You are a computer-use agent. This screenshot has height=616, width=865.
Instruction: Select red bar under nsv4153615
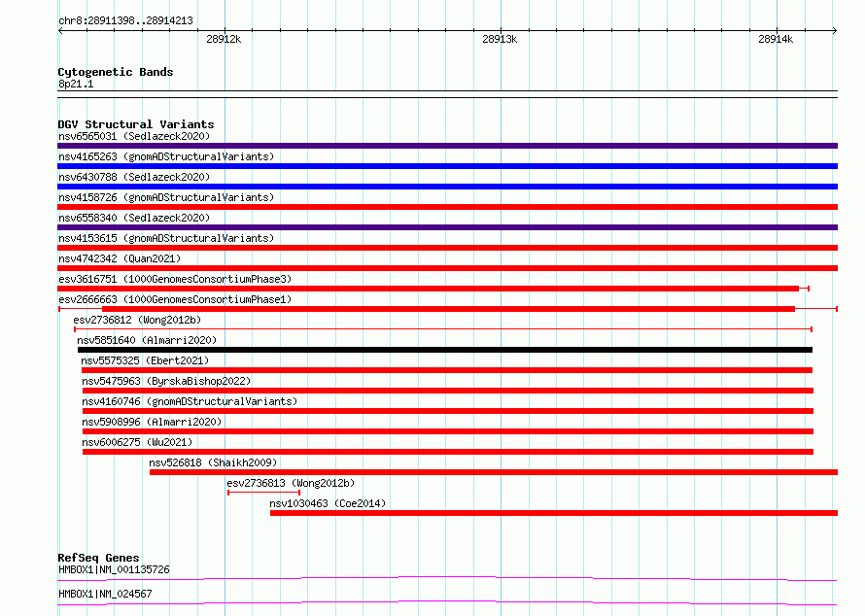tap(447, 248)
